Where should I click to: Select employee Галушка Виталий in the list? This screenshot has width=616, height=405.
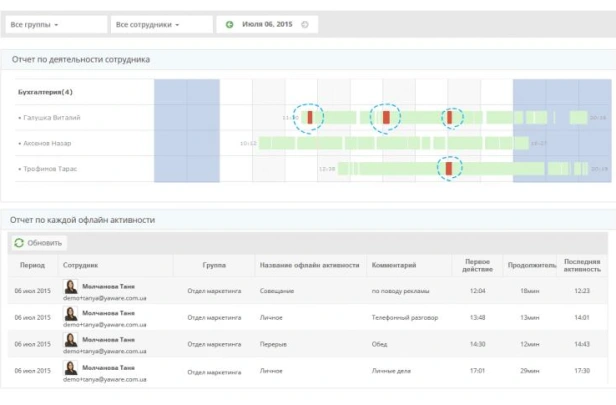[x=51, y=117]
